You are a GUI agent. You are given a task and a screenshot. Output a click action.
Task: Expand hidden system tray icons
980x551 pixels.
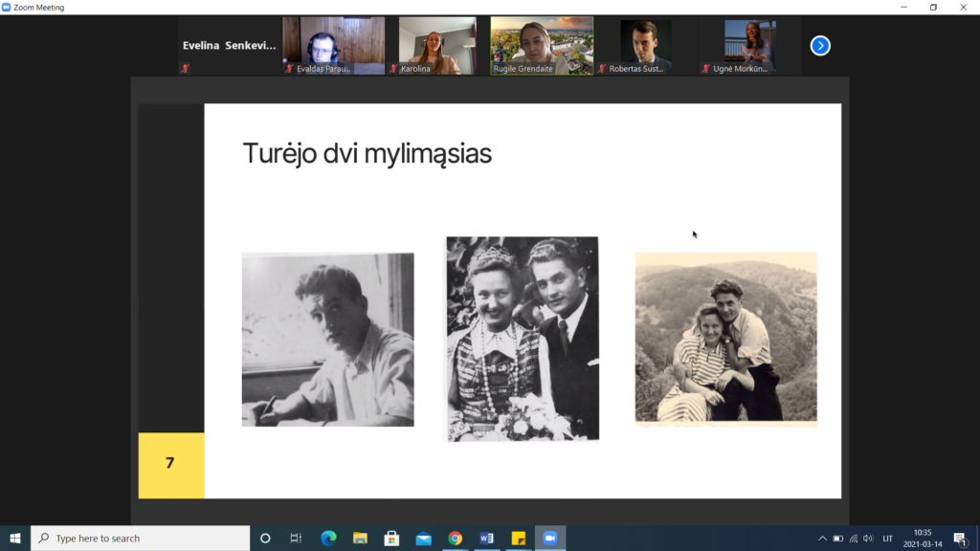[822, 539]
